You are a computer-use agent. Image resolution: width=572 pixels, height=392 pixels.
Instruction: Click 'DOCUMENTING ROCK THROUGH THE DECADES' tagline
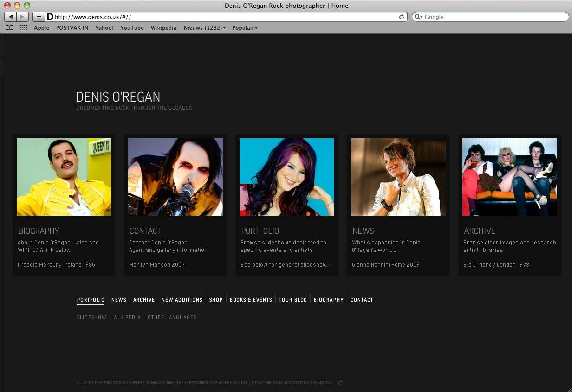click(134, 108)
